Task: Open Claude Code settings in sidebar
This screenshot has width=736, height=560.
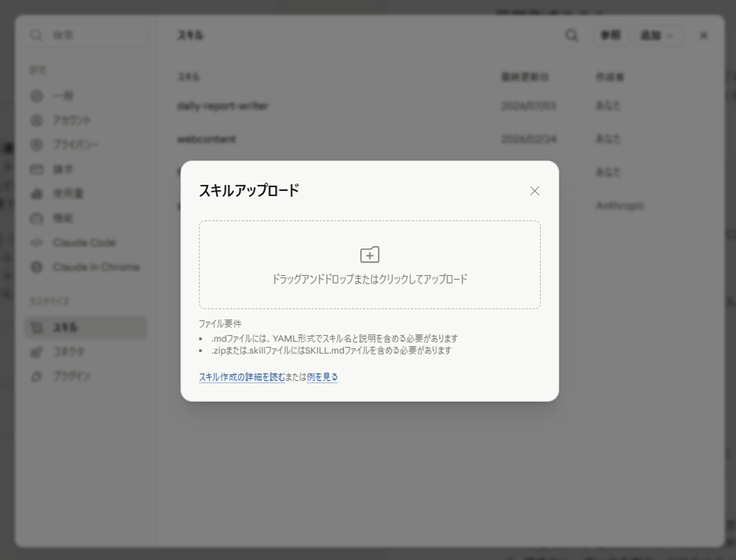Action: [x=86, y=243]
